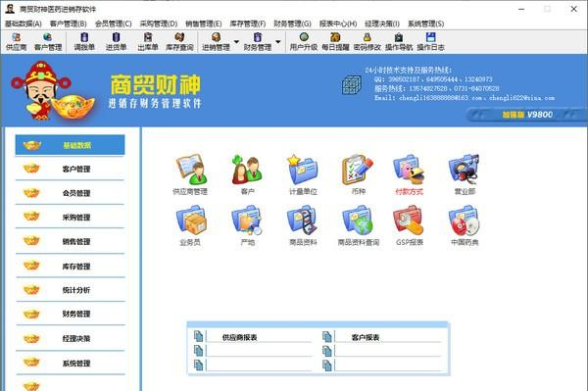Open the 销售管理(E) menu
588x391 pixels.
pos(203,24)
